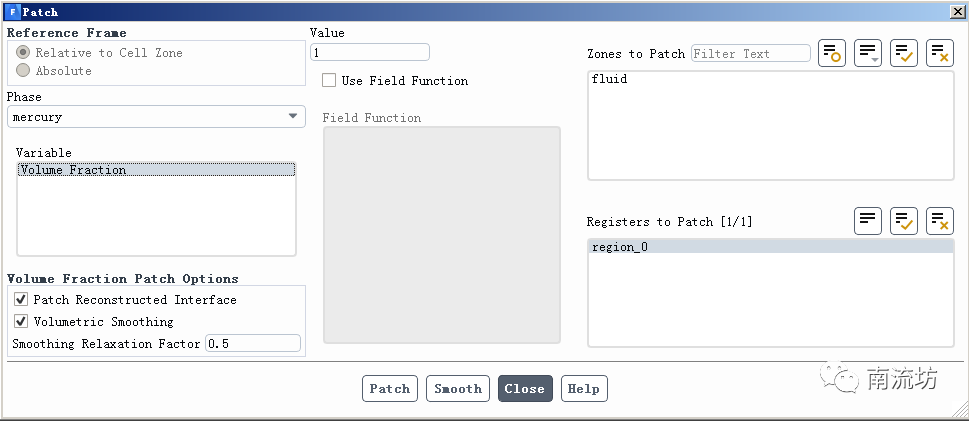Select Volume Fraction in Variable list
Screen dimensions: 969x421
pyautogui.click(x=73, y=170)
